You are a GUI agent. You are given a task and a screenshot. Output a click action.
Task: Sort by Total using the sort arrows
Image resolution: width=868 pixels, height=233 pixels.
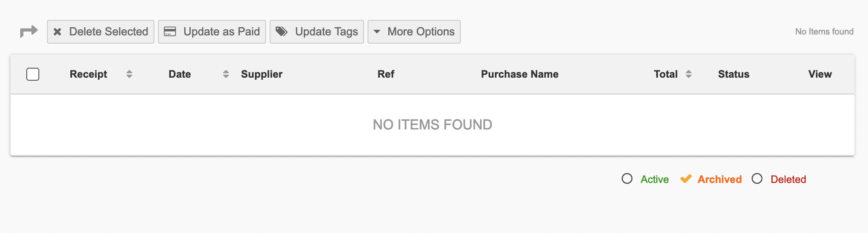[689, 74]
